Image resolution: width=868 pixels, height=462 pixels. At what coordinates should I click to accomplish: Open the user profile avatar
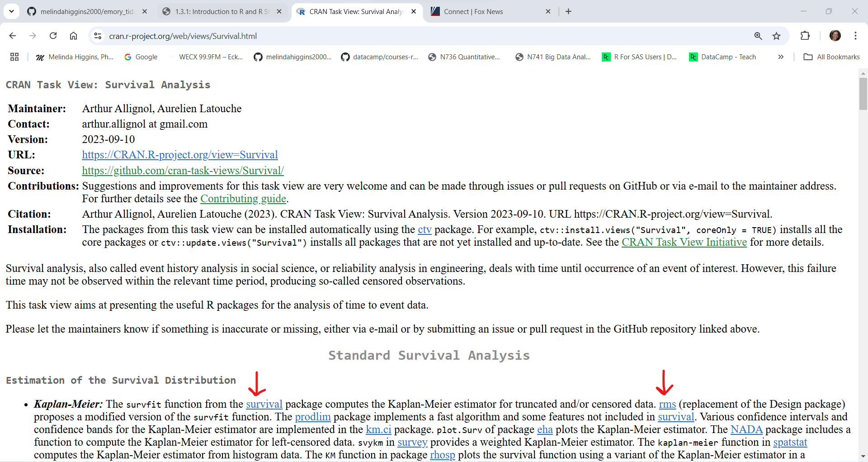tap(835, 36)
